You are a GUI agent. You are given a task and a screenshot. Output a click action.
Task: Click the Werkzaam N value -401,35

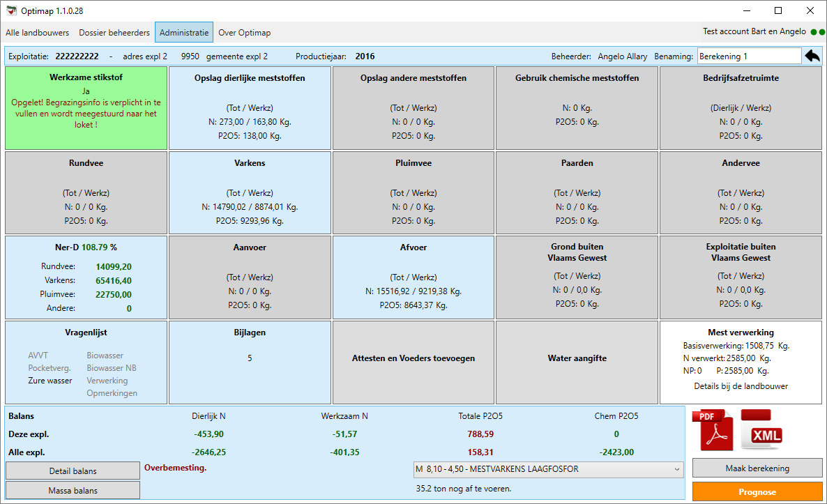click(x=344, y=452)
